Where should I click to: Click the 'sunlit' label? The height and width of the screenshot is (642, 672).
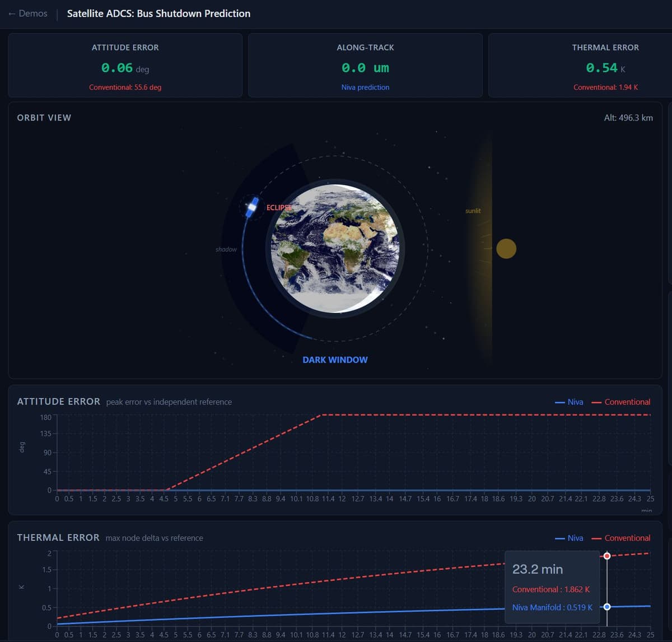473,211
